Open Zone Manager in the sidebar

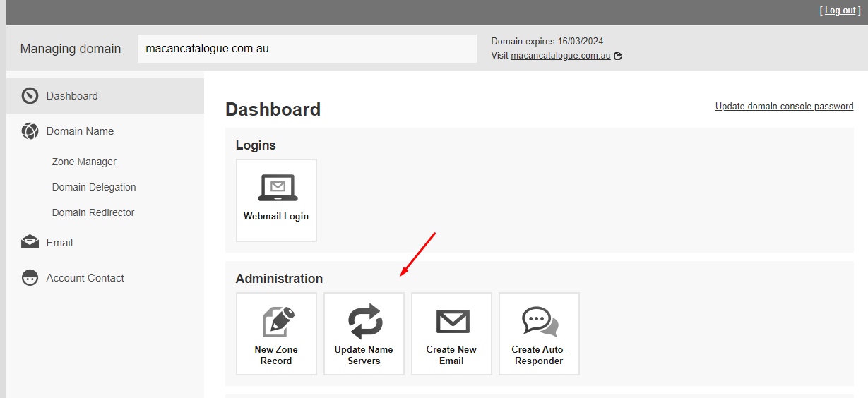coord(84,162)
